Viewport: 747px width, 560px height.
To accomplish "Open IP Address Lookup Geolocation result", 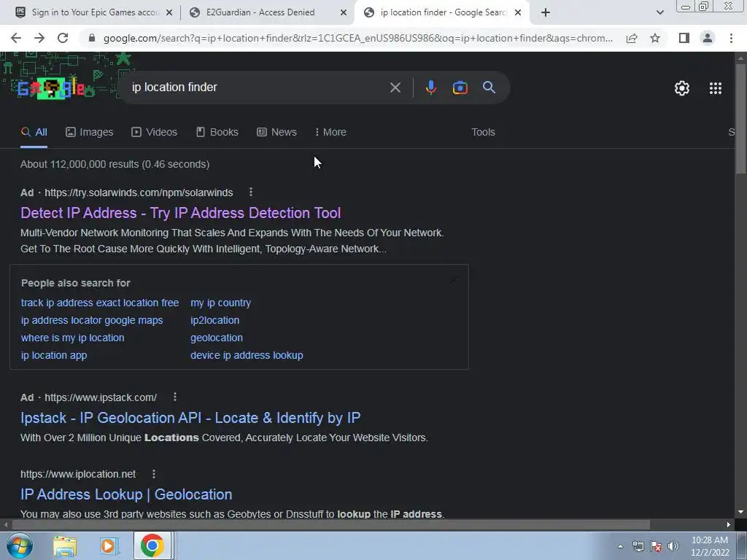I will click(x=126, y=494).
